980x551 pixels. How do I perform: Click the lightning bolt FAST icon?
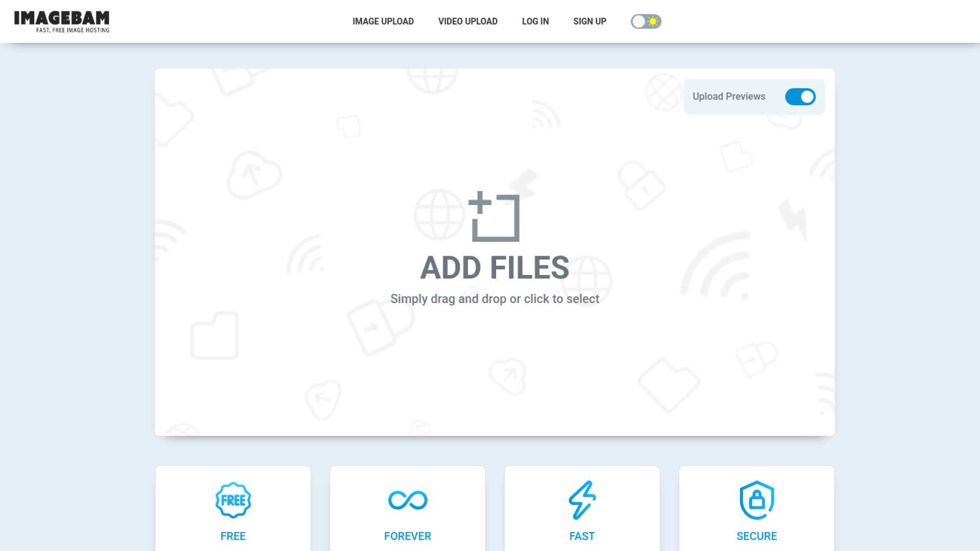(582, 500)
